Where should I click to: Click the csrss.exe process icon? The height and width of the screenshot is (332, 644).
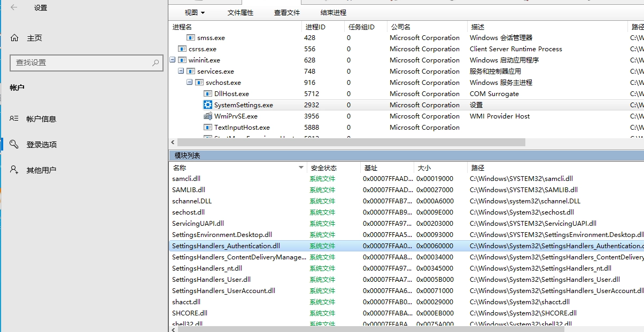182,49
